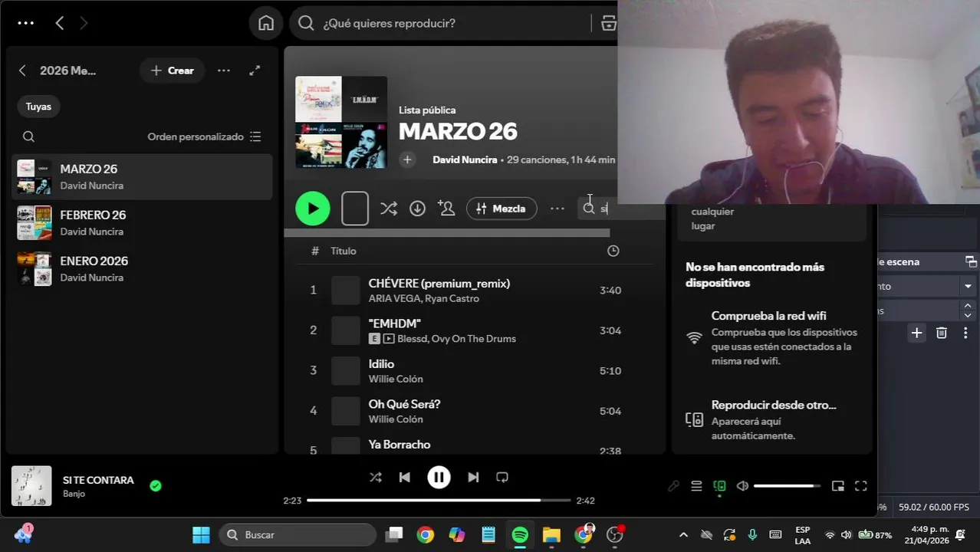The height and width of the screenshot is (552, 980).
Task: Search within your library sidebar
Action: [x=28, y=136]
